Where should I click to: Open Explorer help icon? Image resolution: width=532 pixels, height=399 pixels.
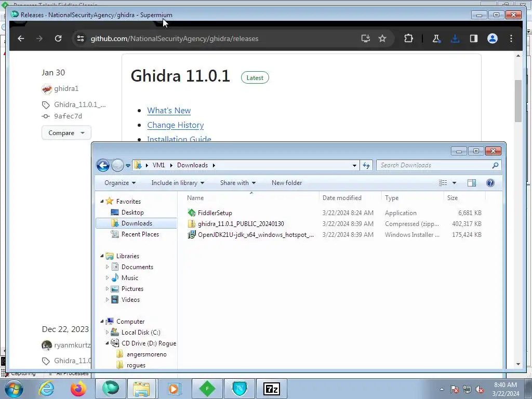click(x=490, y=183)
